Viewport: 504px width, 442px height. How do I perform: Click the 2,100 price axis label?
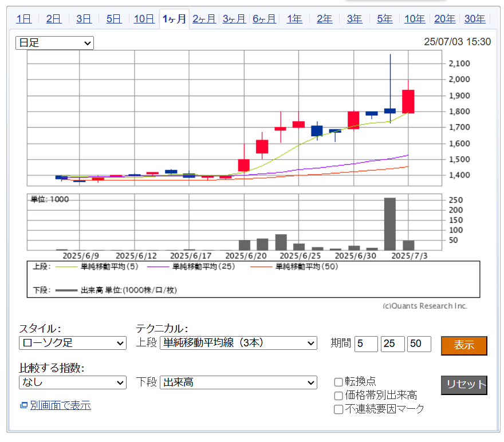tap(459, 64)
